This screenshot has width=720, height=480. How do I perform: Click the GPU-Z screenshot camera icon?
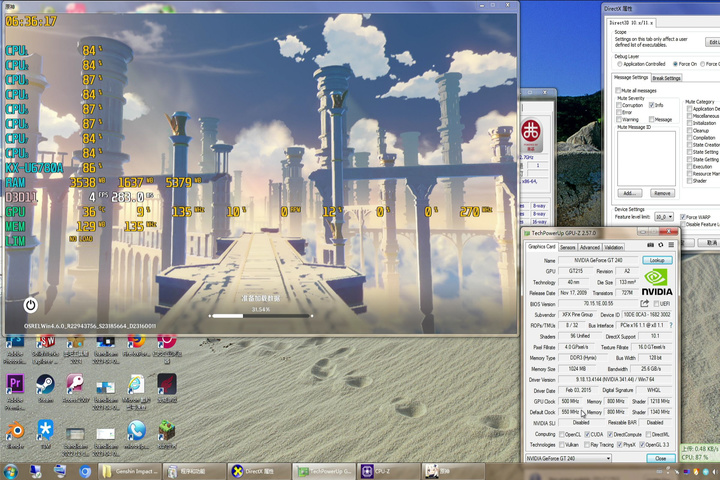[649, 245]
